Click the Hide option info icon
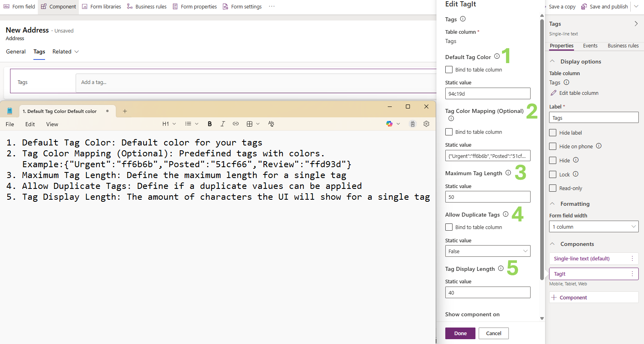 pos(576,160)
